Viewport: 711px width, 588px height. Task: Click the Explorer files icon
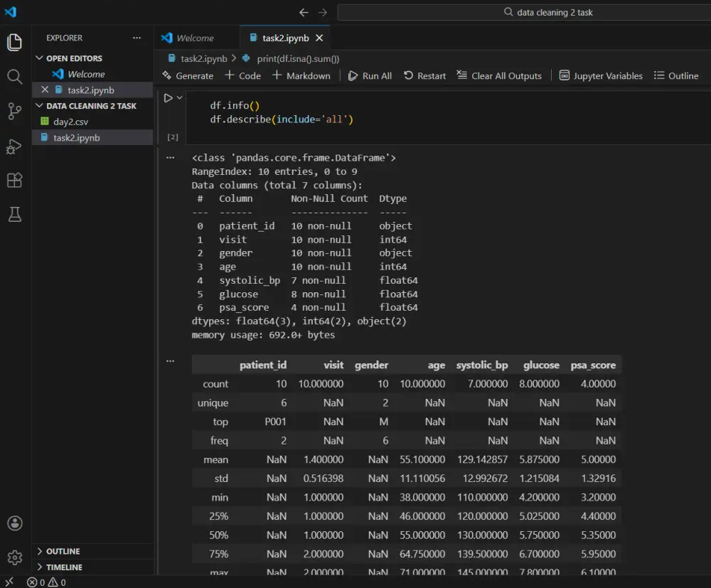coord(14,42)
